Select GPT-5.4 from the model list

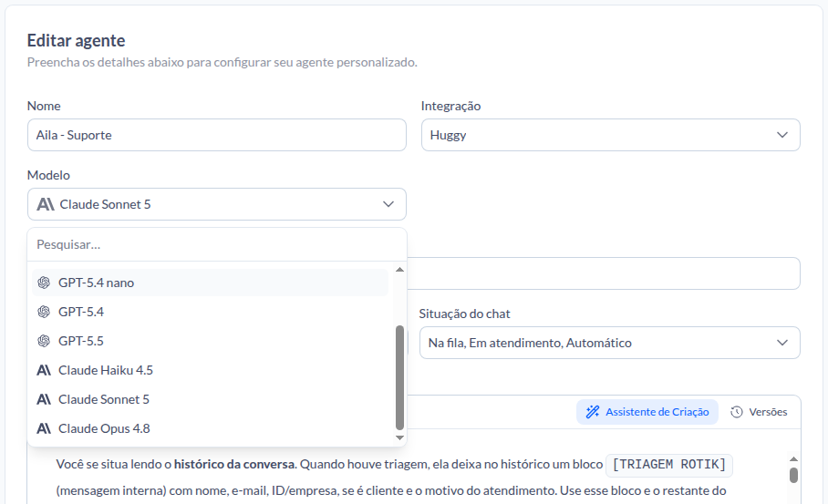coord(210,312)
